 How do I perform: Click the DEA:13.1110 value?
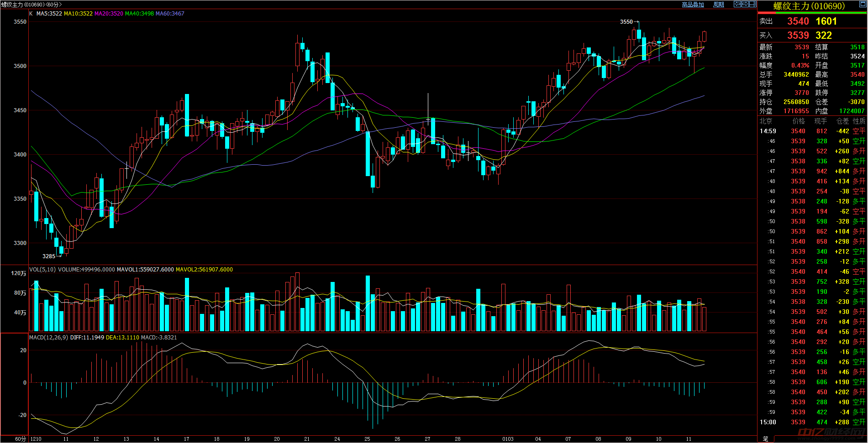click(x=122, y=338)
